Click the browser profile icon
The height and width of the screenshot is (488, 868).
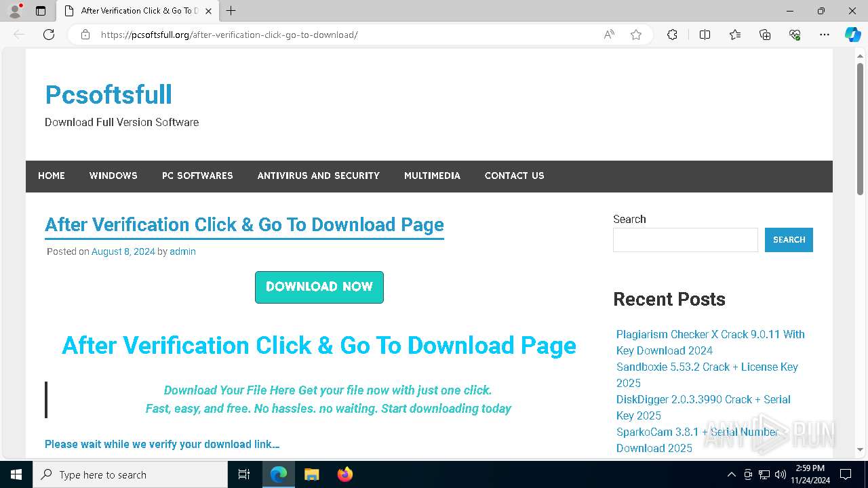[x=14, y=11]
